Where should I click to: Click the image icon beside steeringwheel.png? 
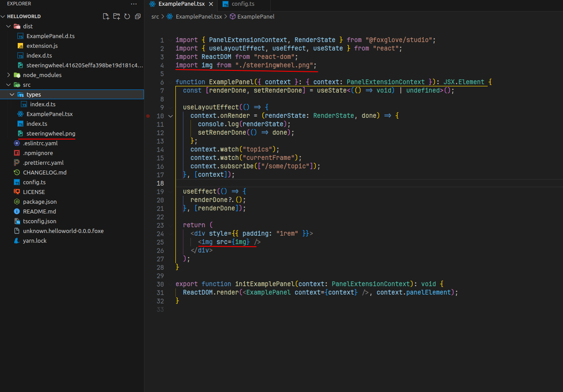pos(19,133)
